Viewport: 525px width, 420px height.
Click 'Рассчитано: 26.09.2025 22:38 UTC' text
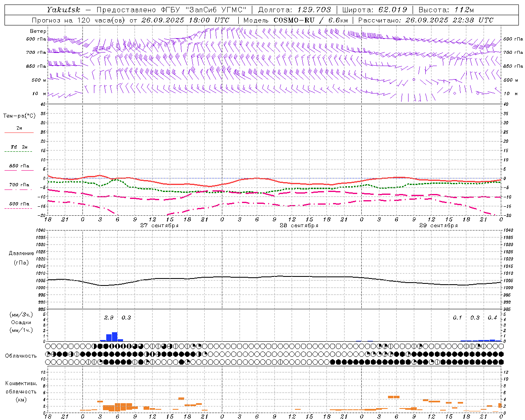click(x=426, y=20)
